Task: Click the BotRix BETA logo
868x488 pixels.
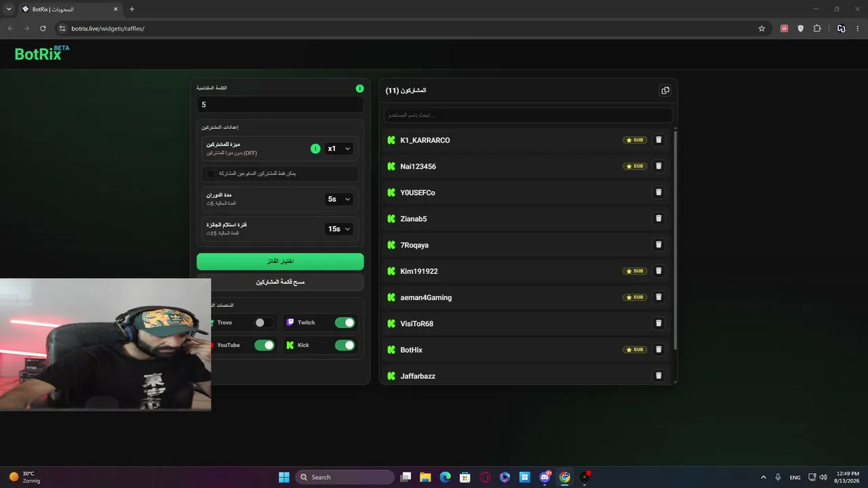Action: [x=42, y=54]
